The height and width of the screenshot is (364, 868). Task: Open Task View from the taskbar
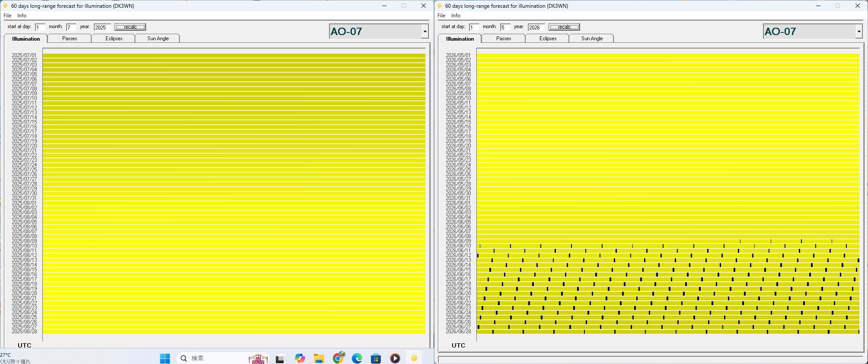tap(280, 358)
